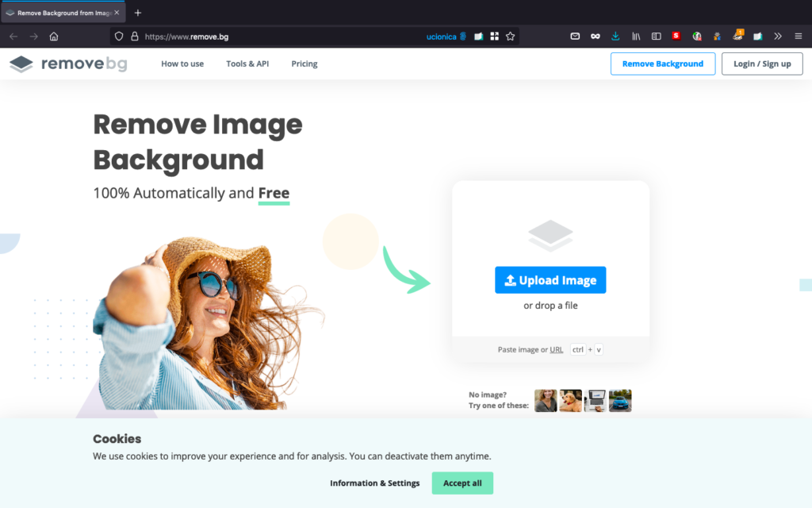The image size is (812, 508).
Task: Open a new browser tab
Action: tap(138, 13)
